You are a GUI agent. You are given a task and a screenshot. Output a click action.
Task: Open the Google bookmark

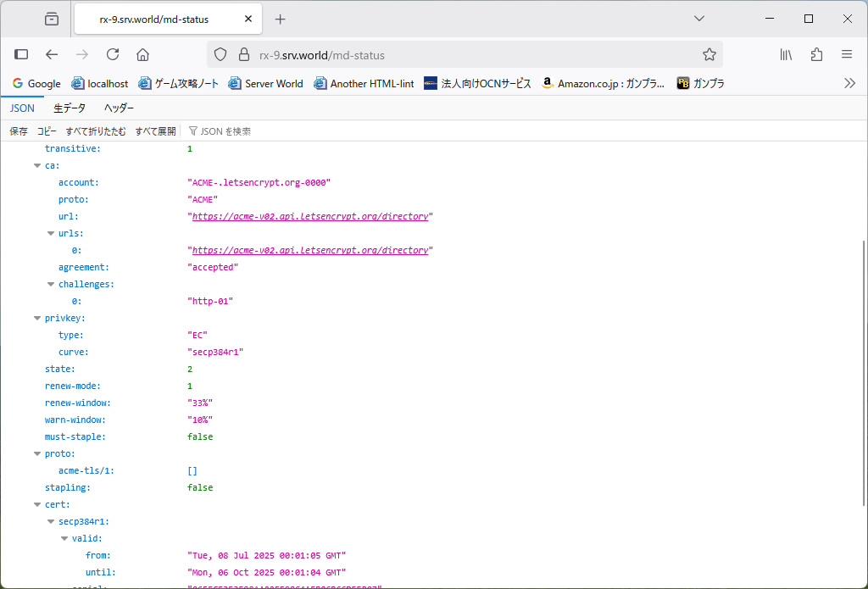(36, 84)
